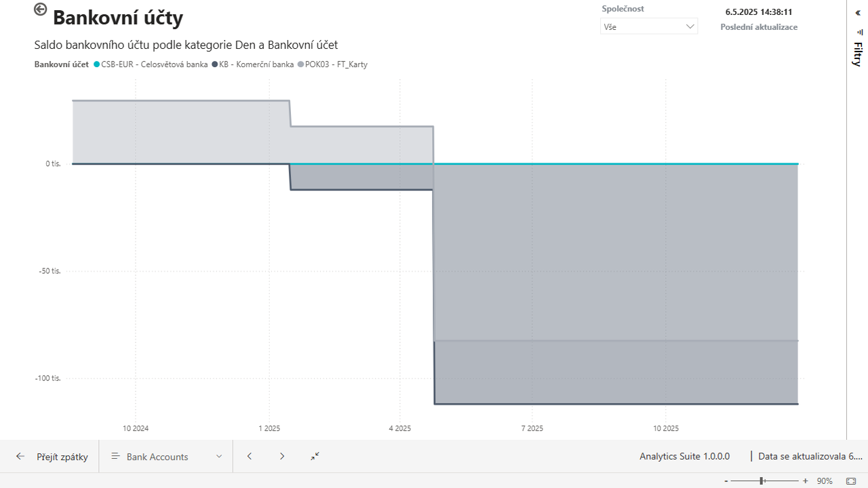The height and width of the screenshot is (488, 868).
Task: Go to next report page
Action: coord(282,457)
